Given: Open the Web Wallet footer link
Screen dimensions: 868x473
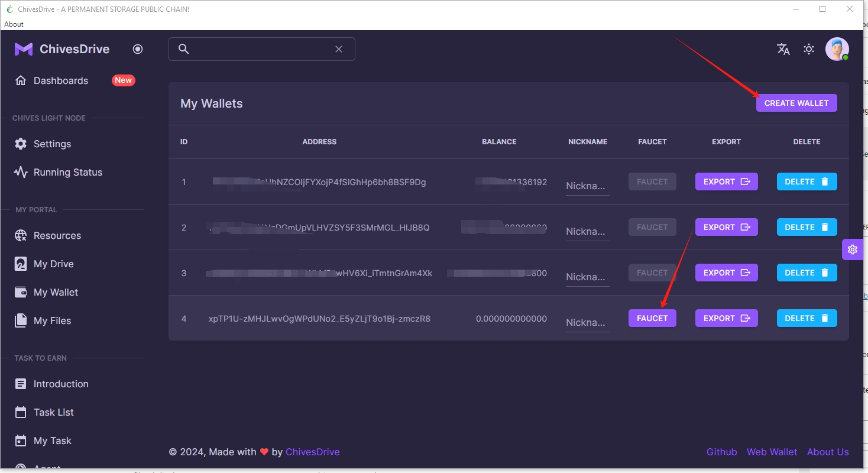Looking at the screenshot, I should (x=772, y=452).
